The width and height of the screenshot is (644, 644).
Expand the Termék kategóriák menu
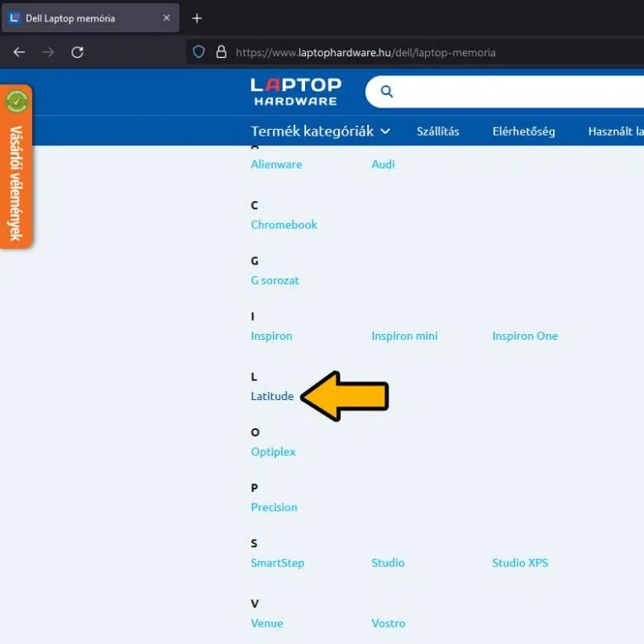[321, 131]
